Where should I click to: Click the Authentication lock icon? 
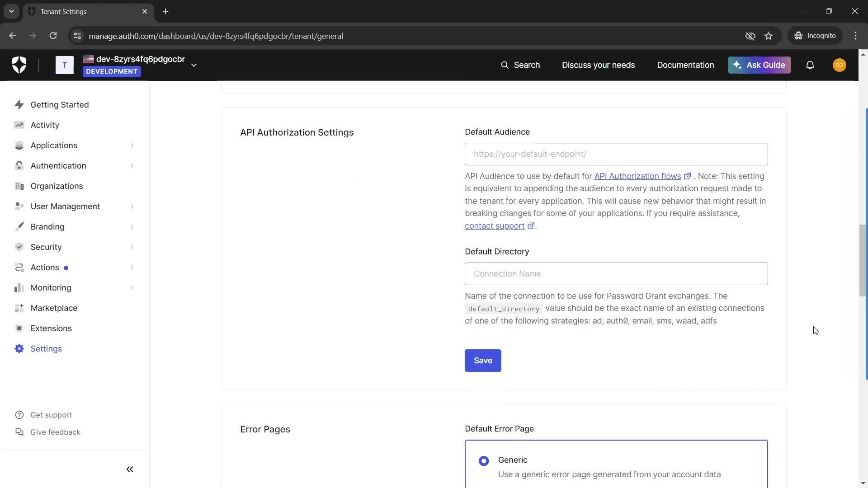point(19,166)
